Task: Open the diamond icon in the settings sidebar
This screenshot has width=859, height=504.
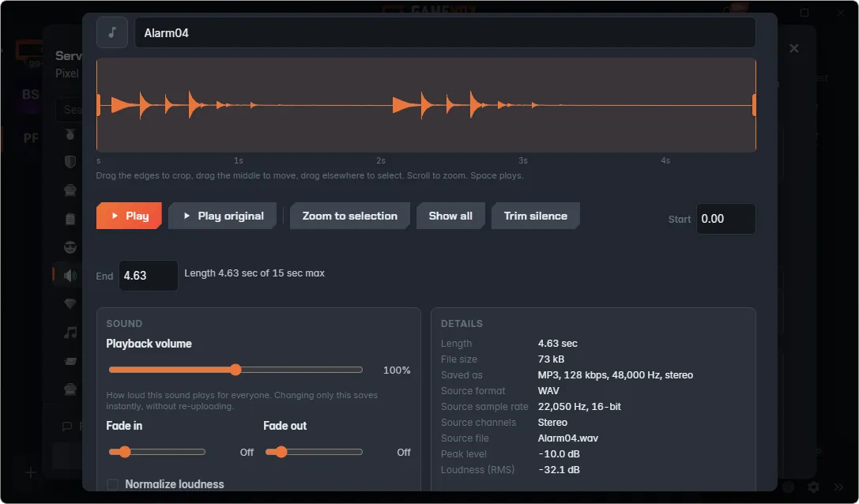Action: (70, 304)
